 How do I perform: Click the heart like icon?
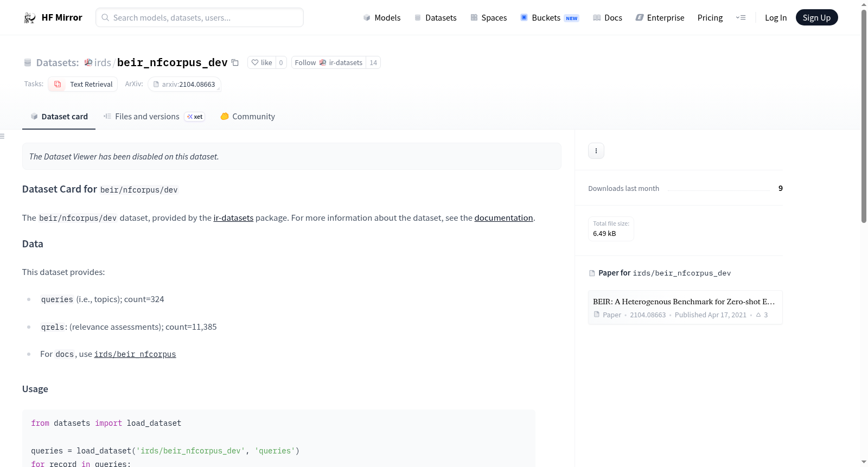(x=255, y=62)
